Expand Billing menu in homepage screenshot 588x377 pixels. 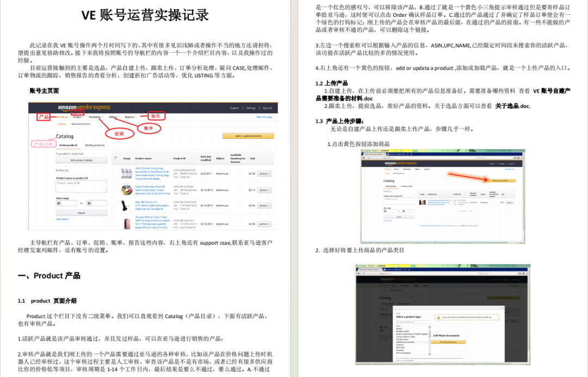(114, 117)
